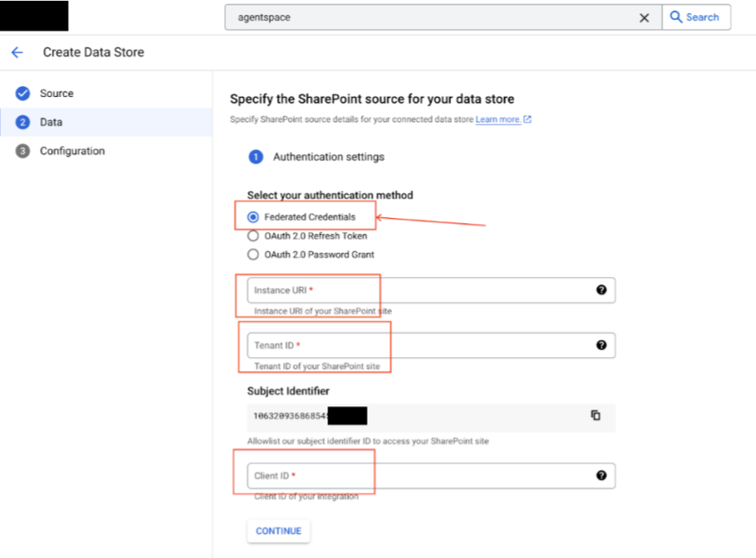Open the help icon beside Client ID
This screenshot has height=558, width=756.
(601, 475)
